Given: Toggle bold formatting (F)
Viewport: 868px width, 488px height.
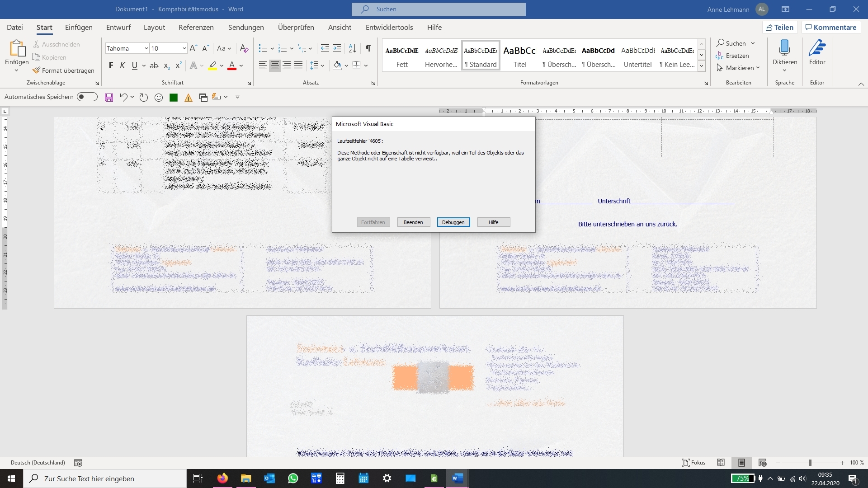Looking at the screenshot, I should pyautogui.click(x=111, y=66).
